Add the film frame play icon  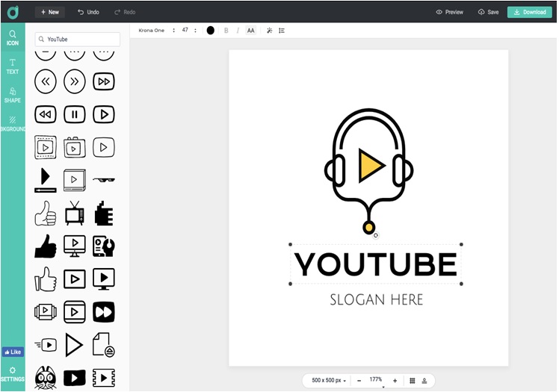click(104, 378)
